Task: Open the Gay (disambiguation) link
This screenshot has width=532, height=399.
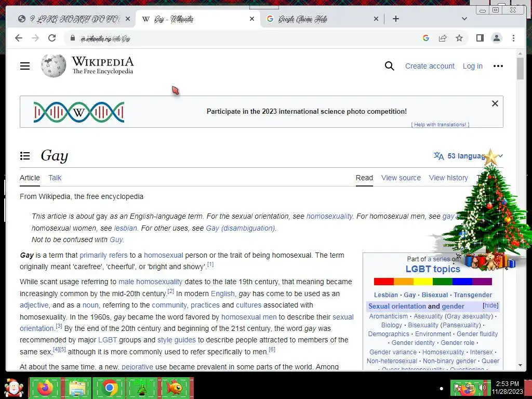Action: (240, 228)
